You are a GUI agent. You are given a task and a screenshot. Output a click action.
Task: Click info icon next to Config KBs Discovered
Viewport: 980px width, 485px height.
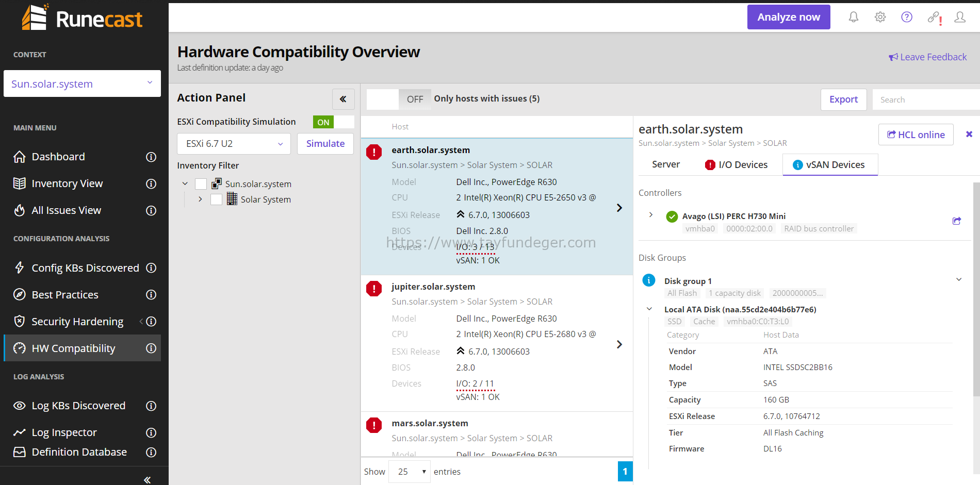[151, 267]
